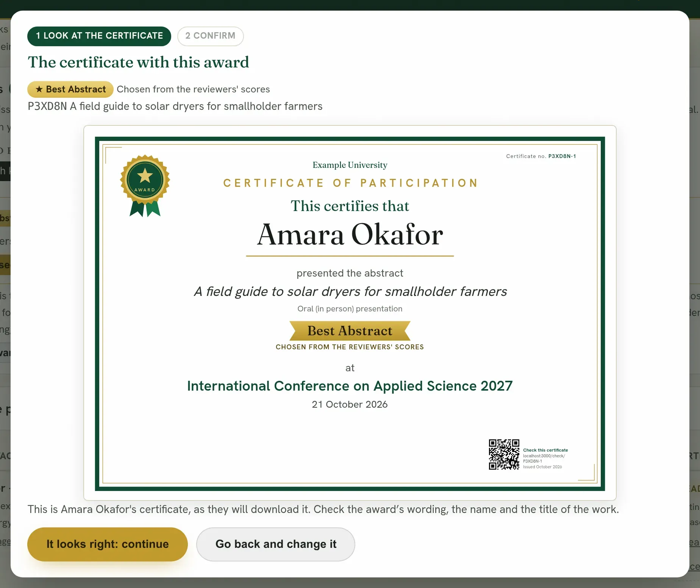This screenshot has height=588, width=700.
Task: Click 'CERTIFICATE OF PARTICIPATION' title
Action: tap(350, 183)
